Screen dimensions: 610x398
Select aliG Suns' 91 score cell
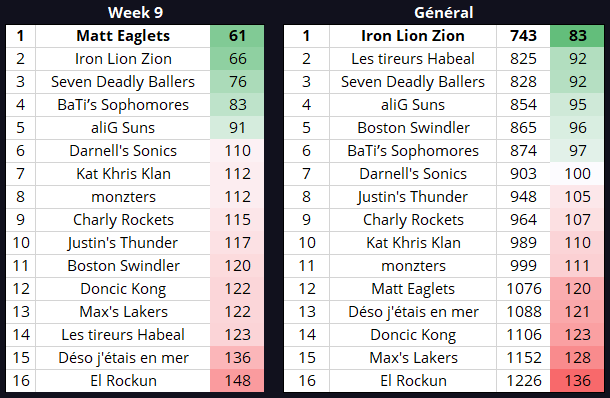pos(237,128)
